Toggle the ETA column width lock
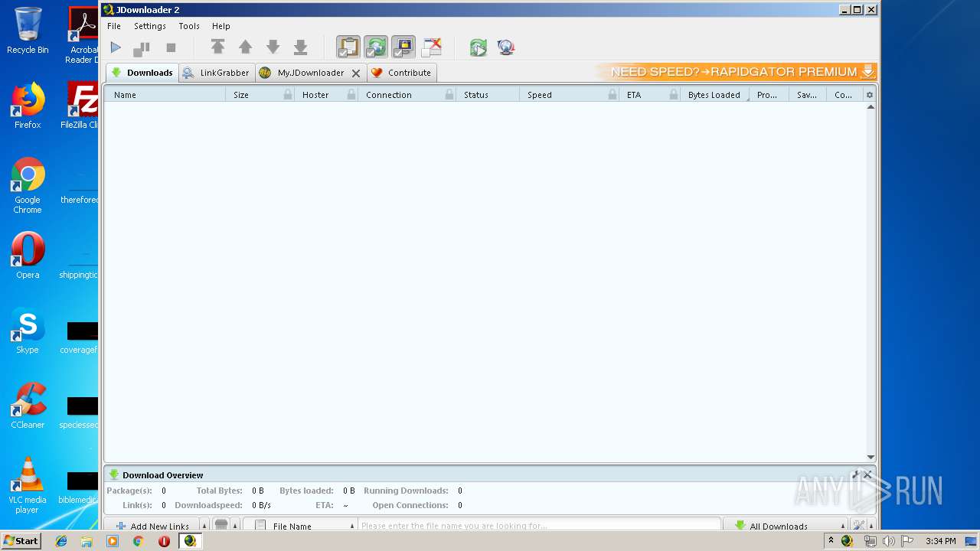This screenshot has width=980, height=551. tap(674, 95)
